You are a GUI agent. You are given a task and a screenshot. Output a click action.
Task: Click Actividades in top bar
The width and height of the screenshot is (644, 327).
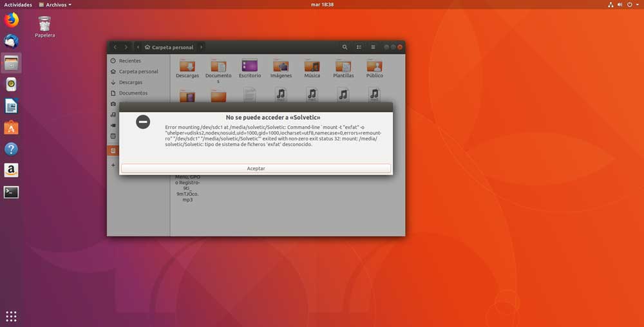point(18,5)
